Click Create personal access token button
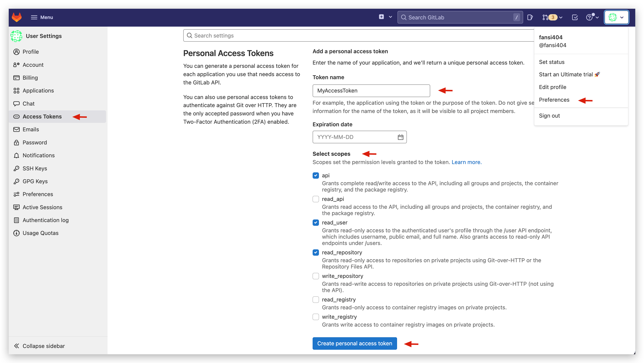Image resolution: width=644 pixels, height=363 pixels. pyautogui.click(x=355, y=344)
